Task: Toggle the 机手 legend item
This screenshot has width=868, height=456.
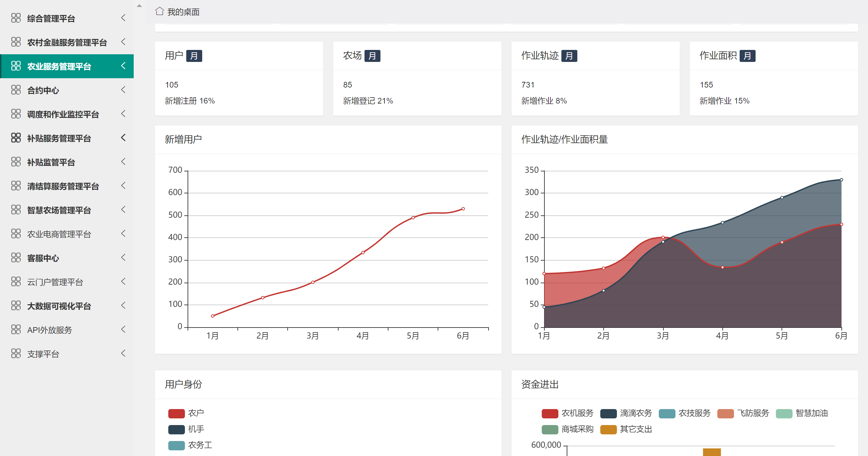Action: coord(186,429)
